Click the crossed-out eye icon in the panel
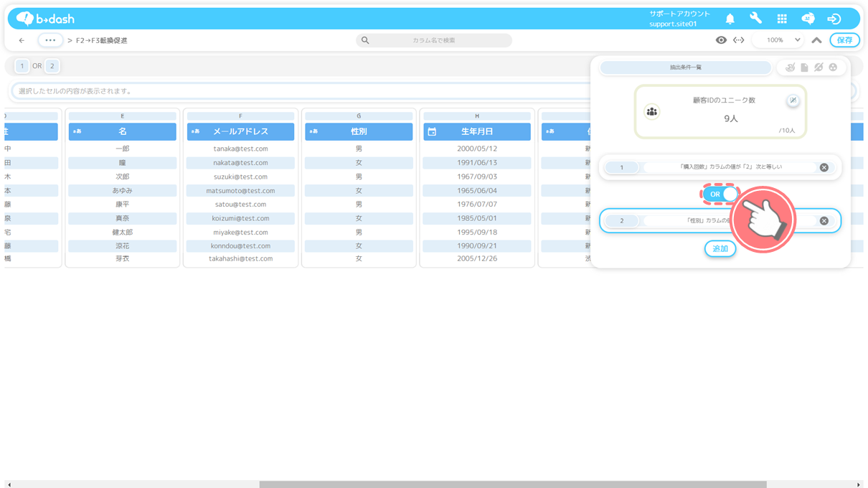 [x=819, y=67]
